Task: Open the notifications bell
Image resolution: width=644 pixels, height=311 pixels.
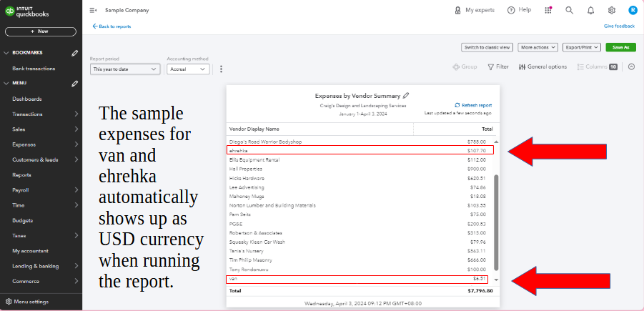Action: (590, 11)
